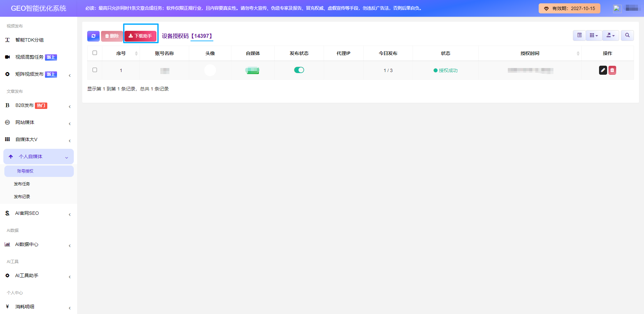Sort by the 序号 column header

coord(121,53)
